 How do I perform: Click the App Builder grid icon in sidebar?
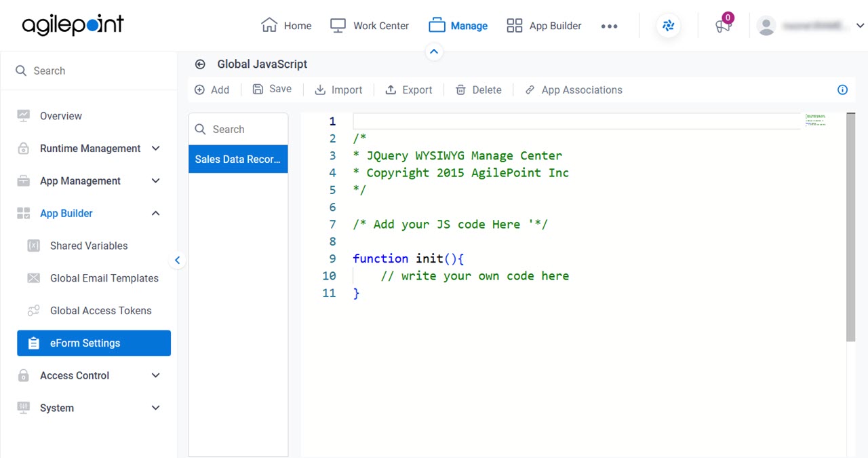[x=24, y=214]
